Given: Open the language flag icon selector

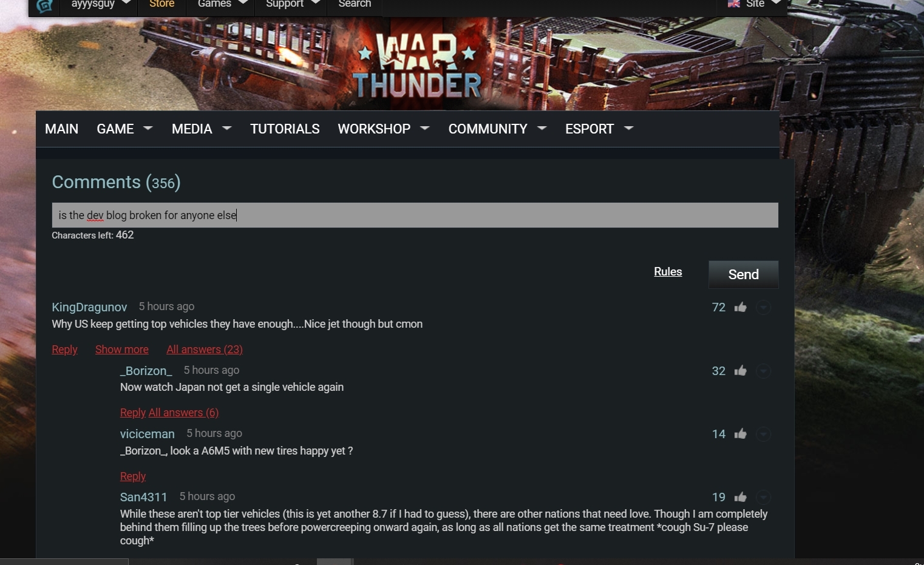Looking at the screenshot, I should point(734,4).
